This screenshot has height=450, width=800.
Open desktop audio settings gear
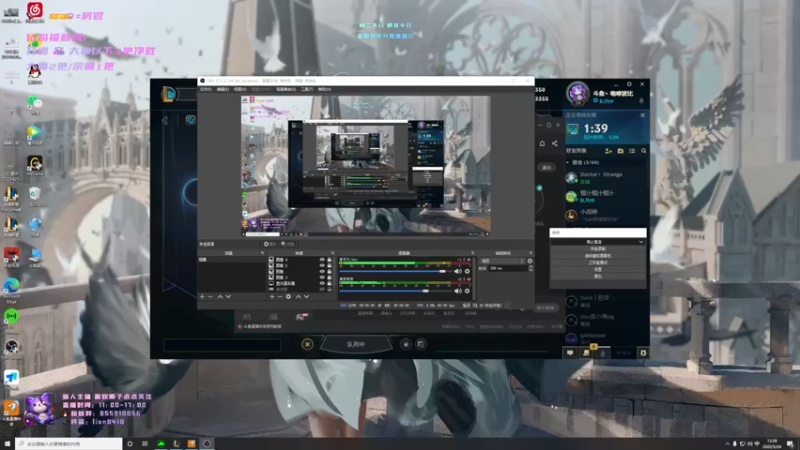(467, 271)
